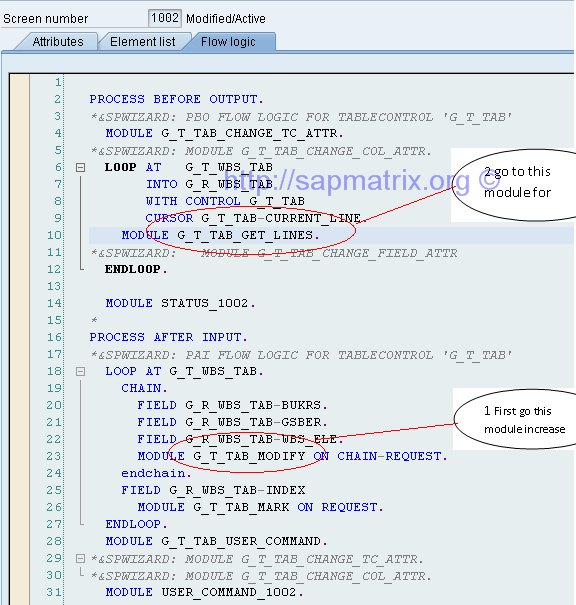Click MODULE USER_COMMAND_1002 line
This screenshot has width=576, height=605.
(x=204, y=592)
